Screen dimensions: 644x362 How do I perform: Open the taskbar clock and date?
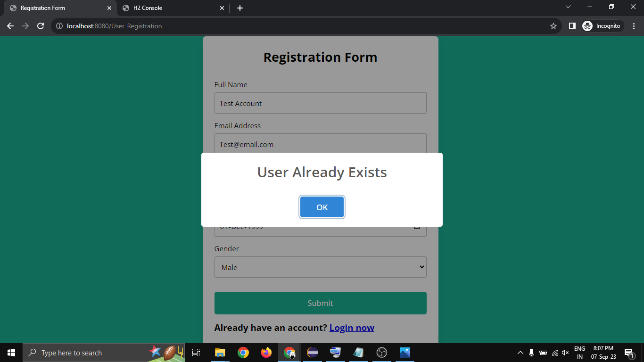(x=603, y=353)
